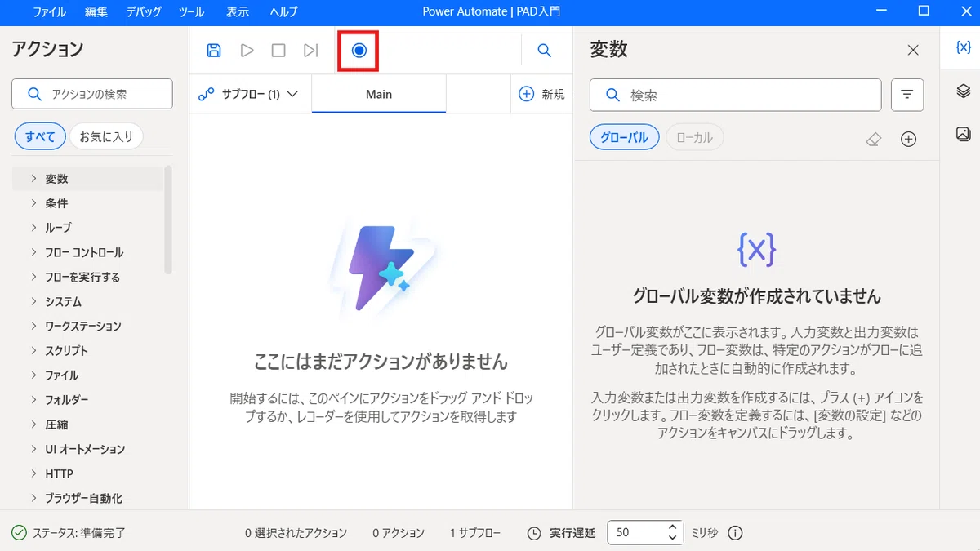980x551 pixels.
Task: Run the next action with the step icon
Action: click(x=310, y=51)
